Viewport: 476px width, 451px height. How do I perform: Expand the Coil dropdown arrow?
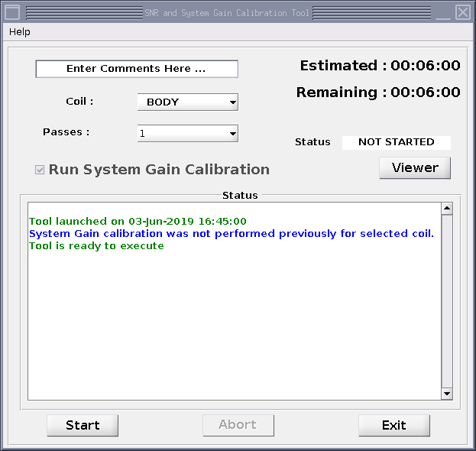232,102
